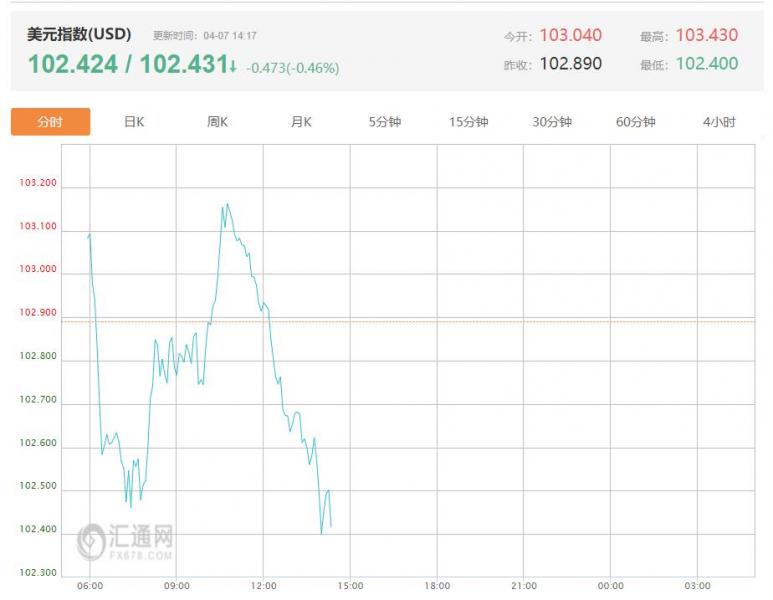
Task: Open the 60分钟 interval tab
Action: point(635,122)
